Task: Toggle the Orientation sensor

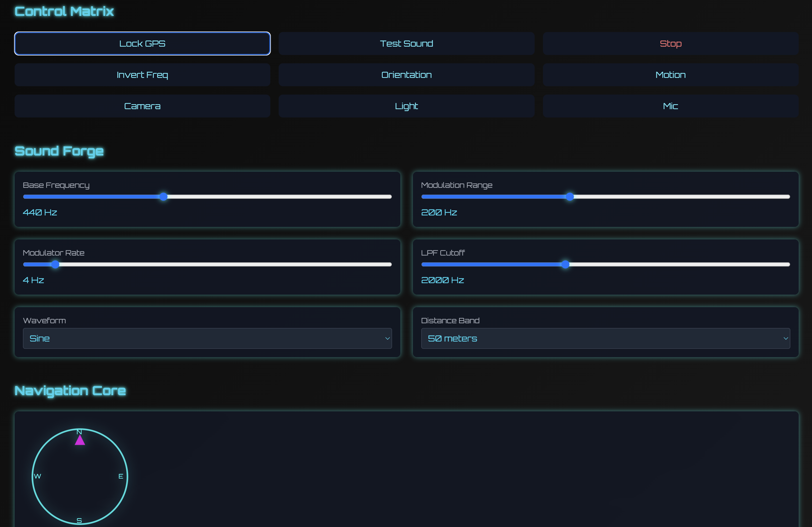Action: (406, 75)
